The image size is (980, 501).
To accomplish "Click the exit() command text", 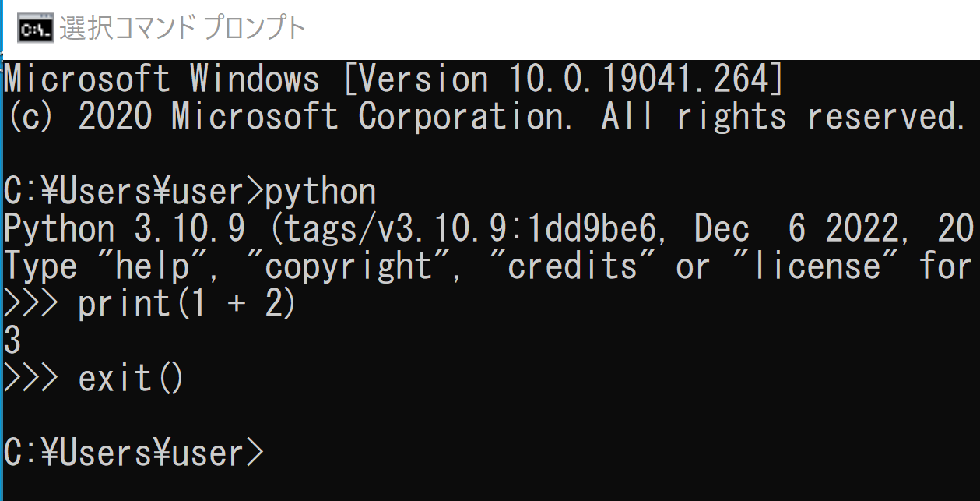I will (x=131, y=379).
